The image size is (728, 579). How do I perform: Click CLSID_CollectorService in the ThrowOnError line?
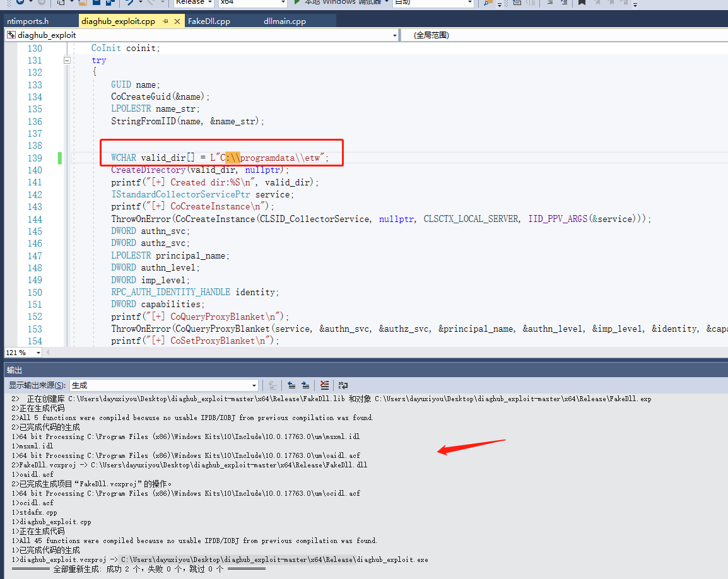click(x=315, y=219)
